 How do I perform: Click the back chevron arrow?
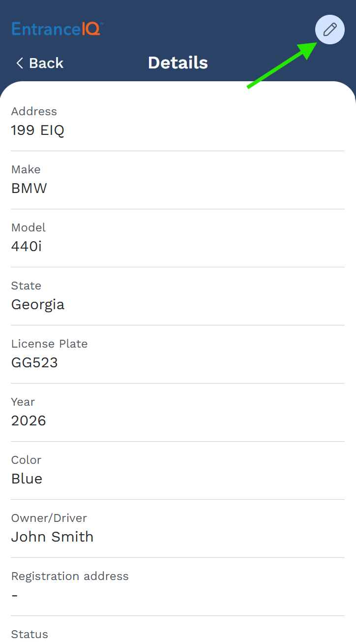(x=20, y=63)
